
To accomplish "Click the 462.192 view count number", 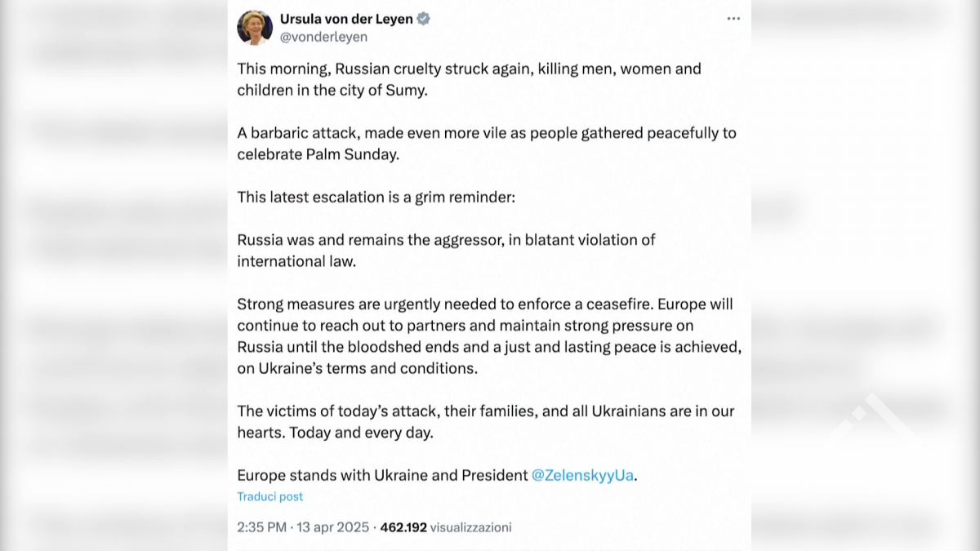I will point(403,527).
